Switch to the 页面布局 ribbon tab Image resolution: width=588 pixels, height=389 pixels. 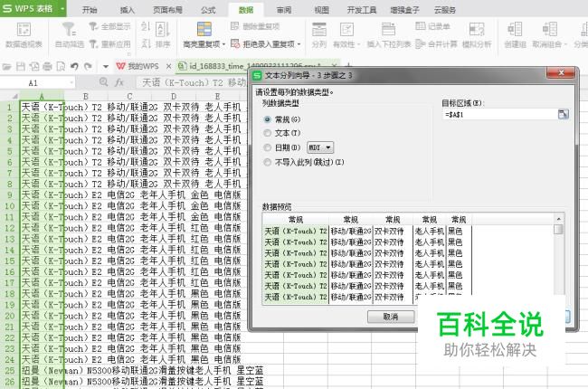click(167, 10)
